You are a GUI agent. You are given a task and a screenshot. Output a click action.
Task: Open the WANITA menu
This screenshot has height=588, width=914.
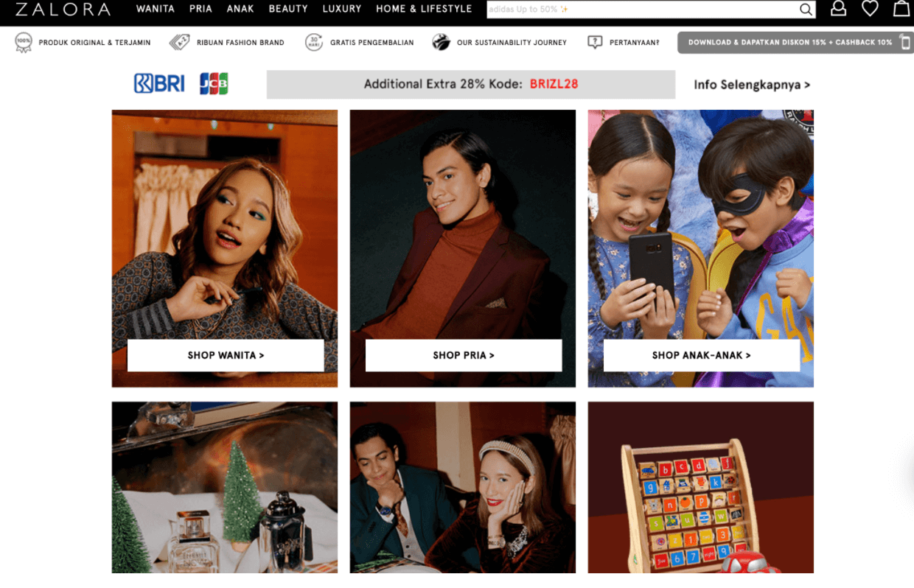[156, 9]
